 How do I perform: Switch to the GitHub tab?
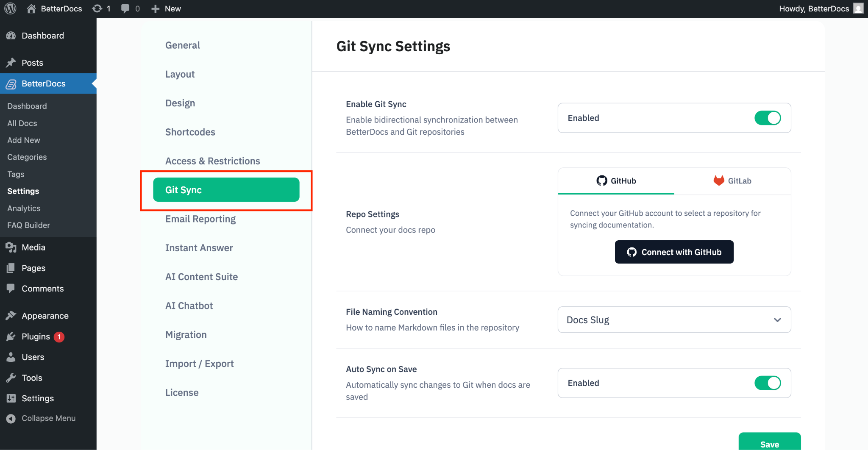tap(616, 181)
